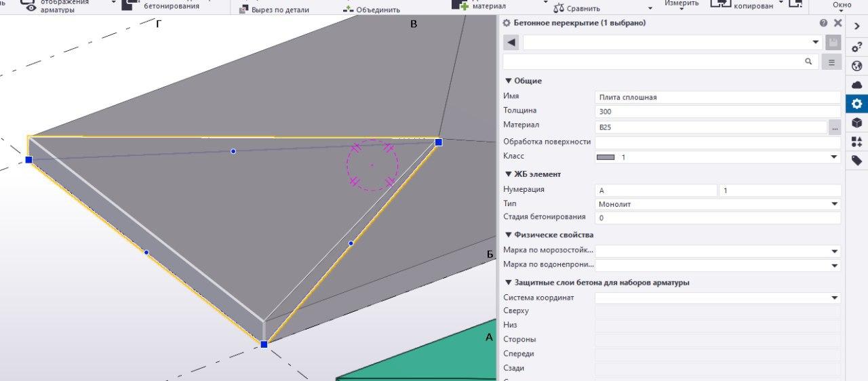Viewport: 868px width, 381px height.
Task: Click the Стадия бетонирования field
Action: (x=717, y=218)
